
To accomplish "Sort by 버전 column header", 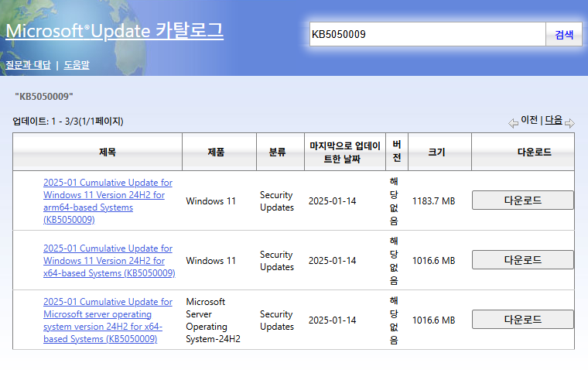I will pyautogui.click(x=397, y=151).
